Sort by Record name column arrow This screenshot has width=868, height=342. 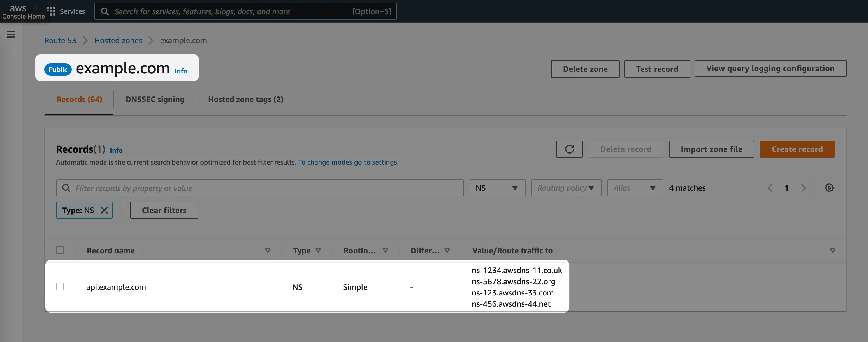(268, 251)
